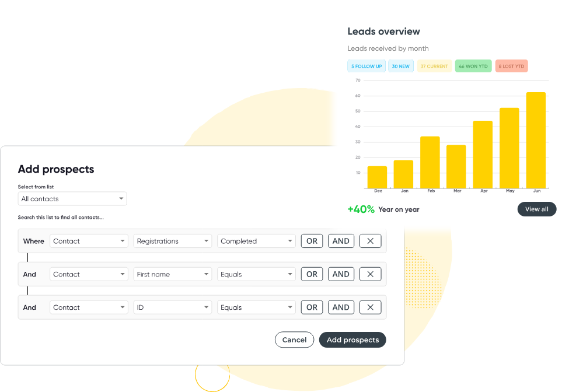Remove the ID filter row with X
The height and width of the screenshot is (392, 583).
click(x=370, y=307)
